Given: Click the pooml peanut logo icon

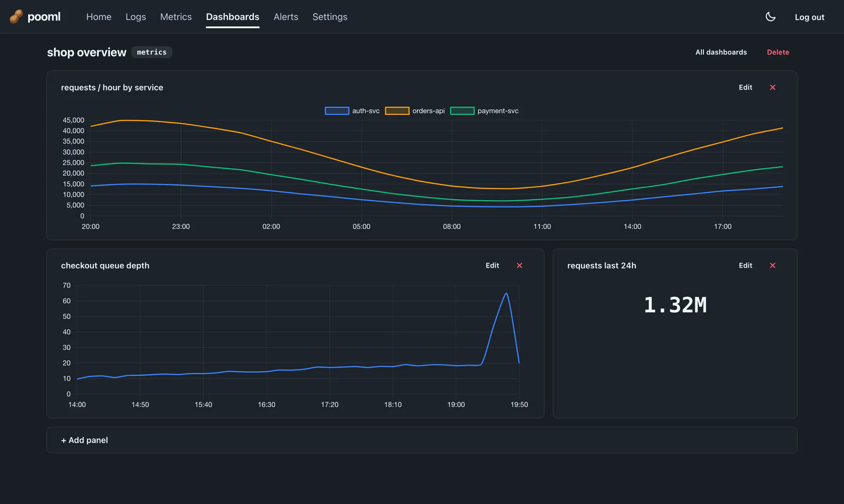Looking at the screenshot, I should click(x=16, y=17).
